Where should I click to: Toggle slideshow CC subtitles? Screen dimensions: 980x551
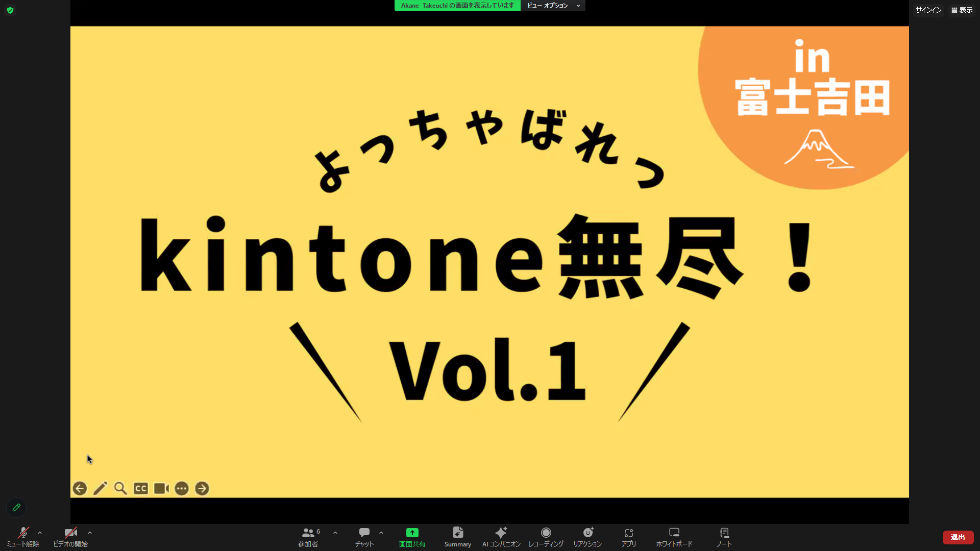pyautogui.click(x=141, y=489)
